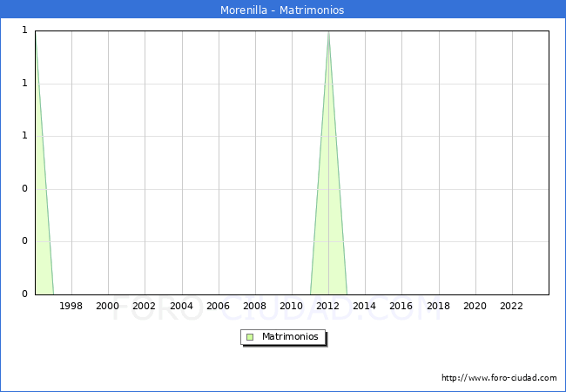
Task: Click the 2016 x-axis label
Action: point(401,306)
